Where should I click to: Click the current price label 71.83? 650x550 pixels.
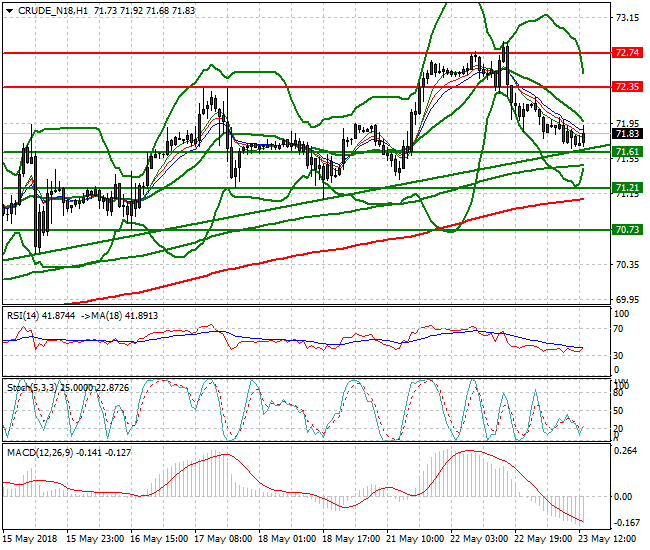(x=627, y=133)
